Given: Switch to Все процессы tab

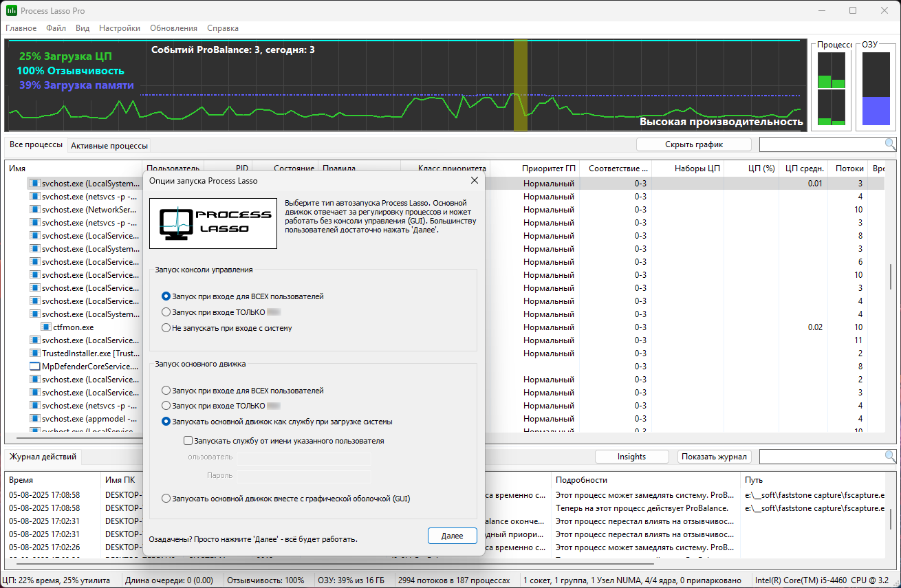Looking at the screenshot, I should [36, 145].
